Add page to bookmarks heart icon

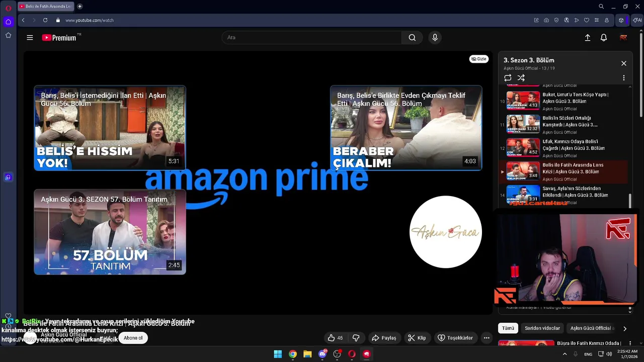(x=587, y=20)
